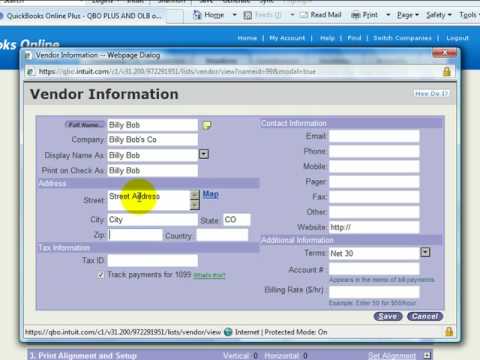Click the Pager input field
Screen dimensions: 480x360
[374, 182]
